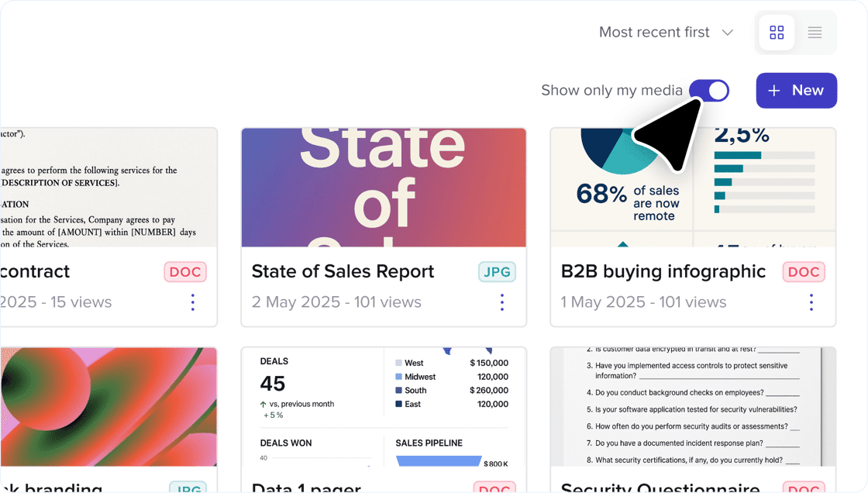The width and height of the screenshot is (868, 493).
Task: Open the Security Questionnaire thumbnail
Action: click(693, 407)
